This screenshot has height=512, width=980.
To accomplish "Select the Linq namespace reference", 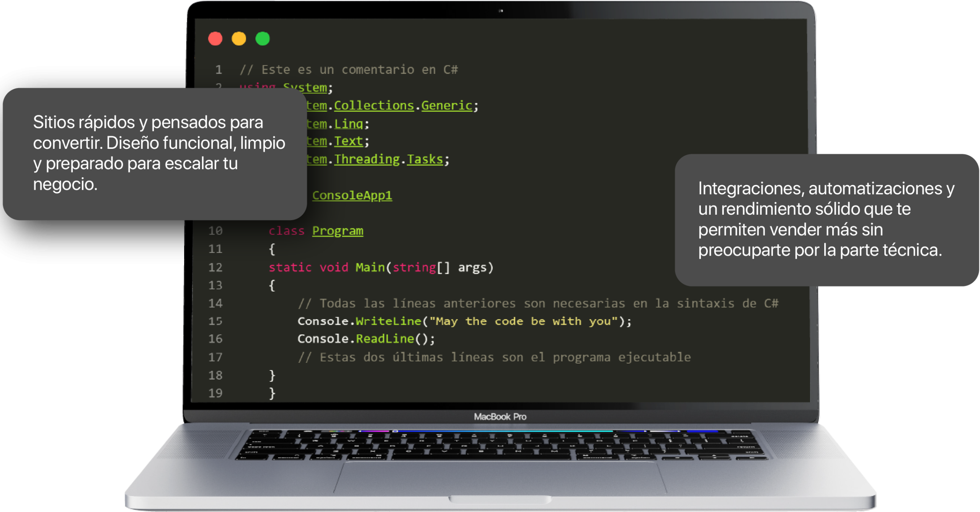I will tap(348, 123).
